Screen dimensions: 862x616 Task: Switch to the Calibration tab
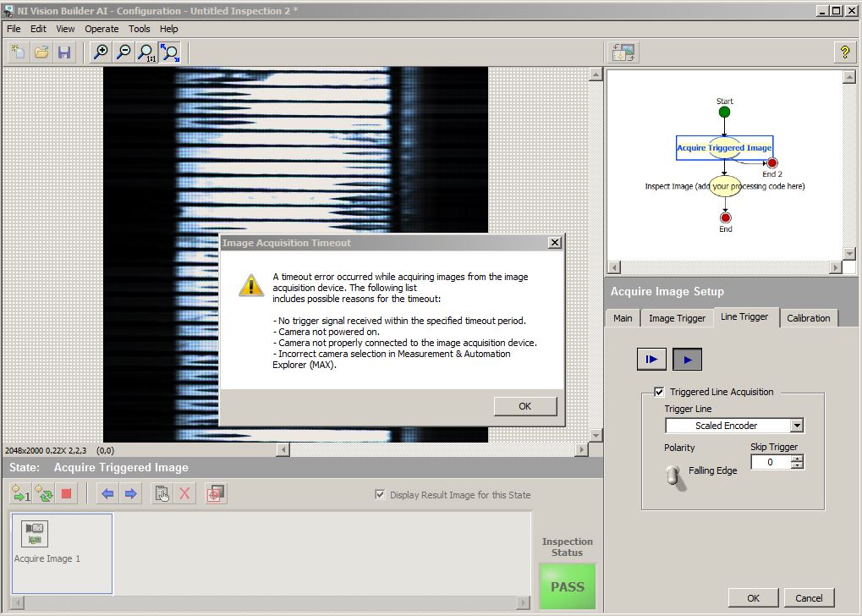click(808, 318)
